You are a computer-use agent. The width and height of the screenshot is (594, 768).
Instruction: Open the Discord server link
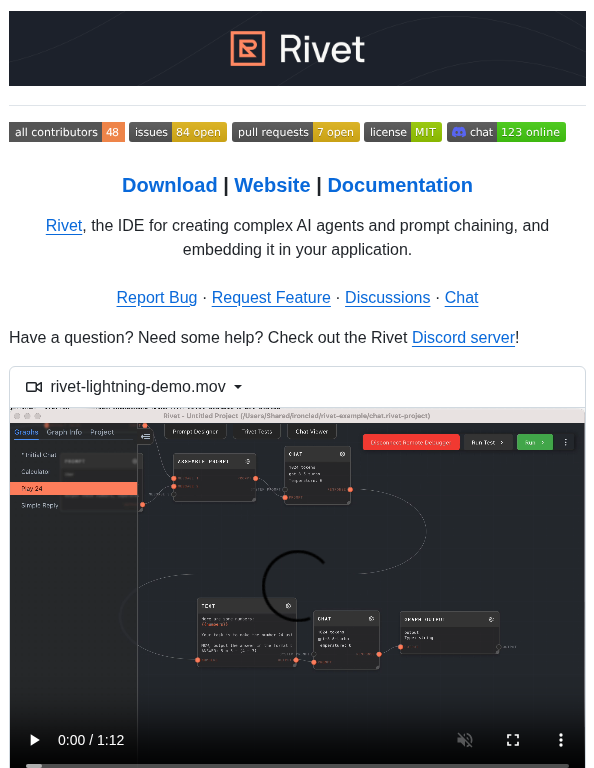[463, 337]
